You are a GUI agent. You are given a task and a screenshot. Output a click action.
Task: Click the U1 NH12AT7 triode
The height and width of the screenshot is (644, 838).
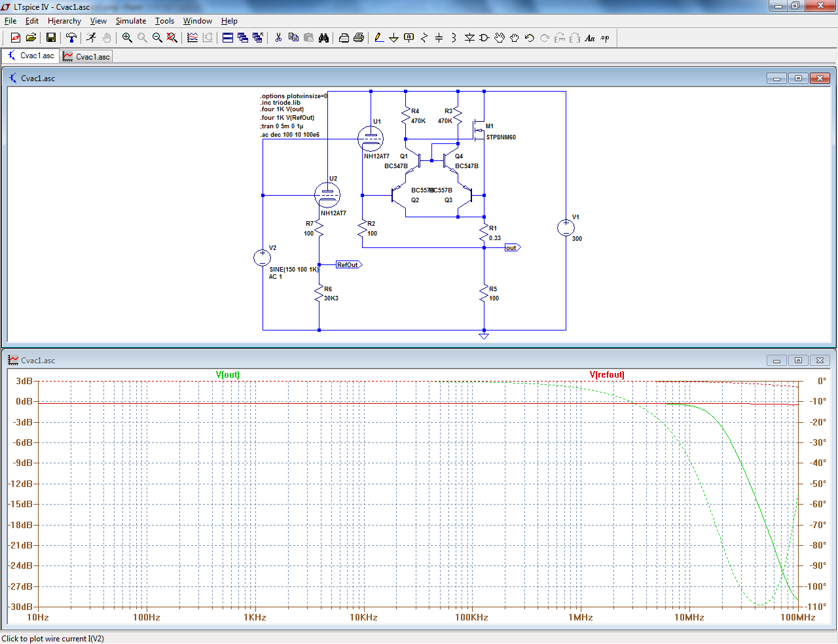[371, 137]
